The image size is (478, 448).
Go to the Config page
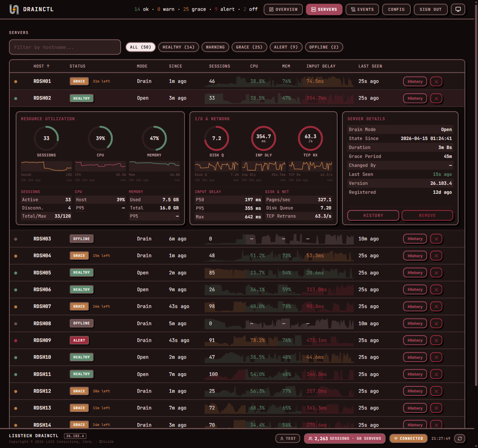[396, 9]
